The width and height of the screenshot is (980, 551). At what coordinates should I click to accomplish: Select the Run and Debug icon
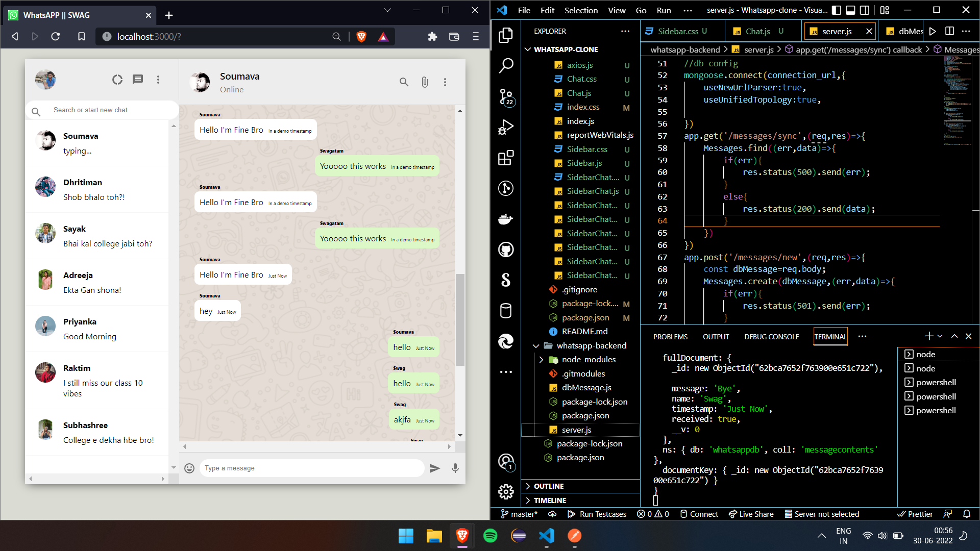pyautogui.click(x=506, y=127)
